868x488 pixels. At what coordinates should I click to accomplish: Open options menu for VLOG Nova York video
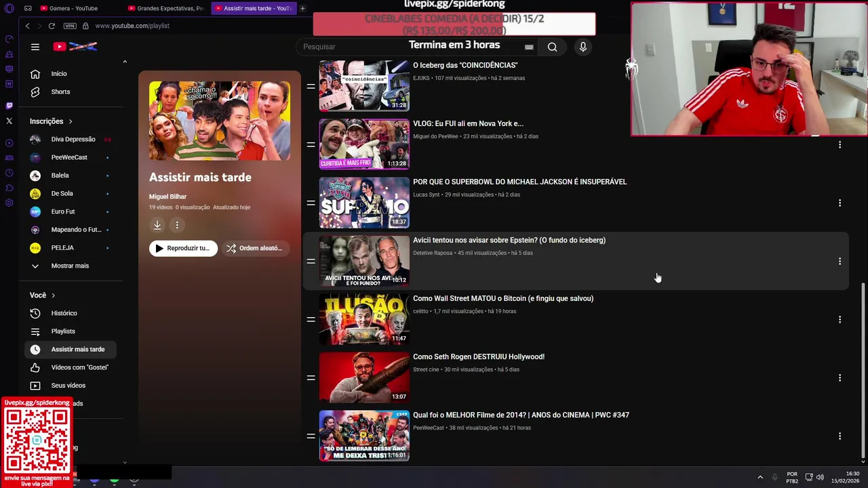pos(840,144)
